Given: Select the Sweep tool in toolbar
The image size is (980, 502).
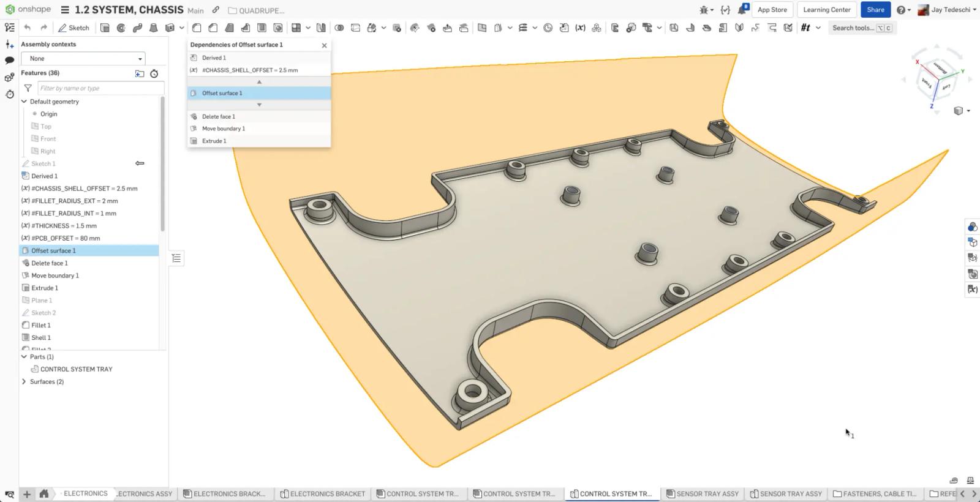Looking at the screenshot, I should click(x=137, y=28).
